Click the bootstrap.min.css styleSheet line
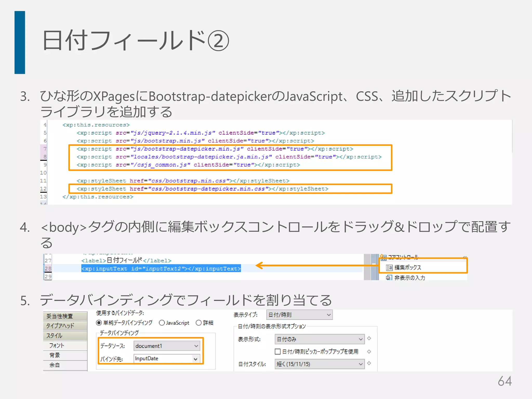This screenshot has height=399, width=532. click(183, 181)
